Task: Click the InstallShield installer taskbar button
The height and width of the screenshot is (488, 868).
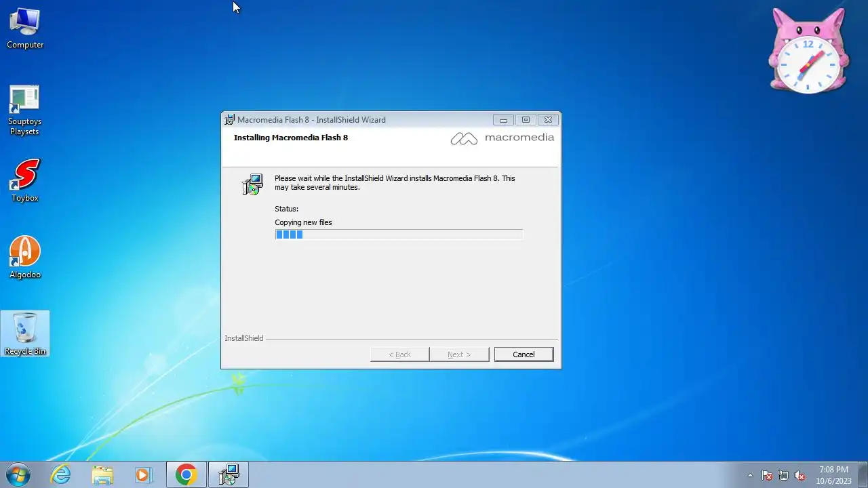Action: (x=229, y=474)
